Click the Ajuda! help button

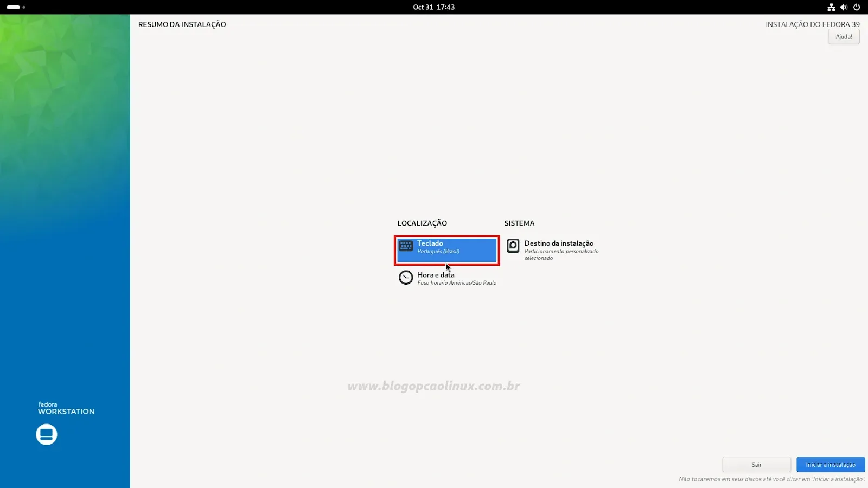click(844, 37)
